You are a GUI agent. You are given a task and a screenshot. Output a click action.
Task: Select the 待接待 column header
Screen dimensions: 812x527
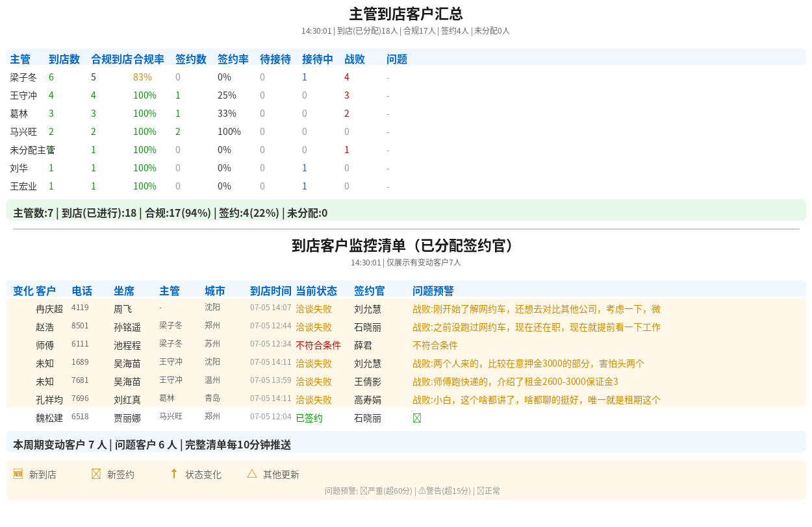275,59
